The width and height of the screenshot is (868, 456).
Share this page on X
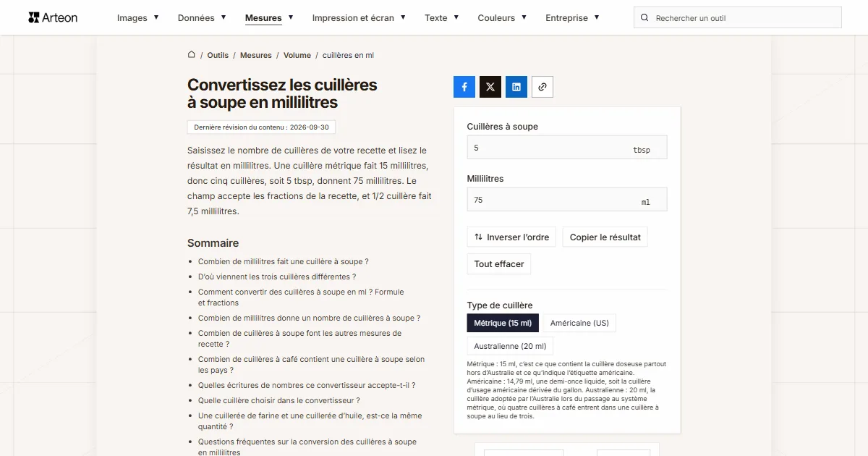tap(490, 87)
